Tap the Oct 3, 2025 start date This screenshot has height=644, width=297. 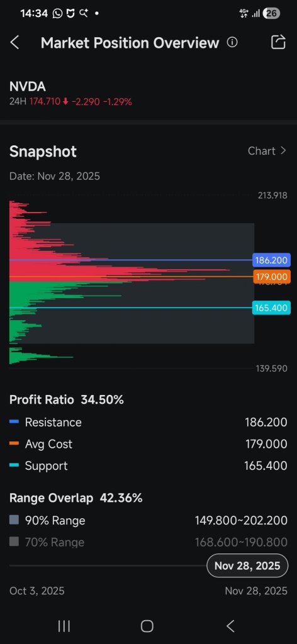[x=37, y=591]
